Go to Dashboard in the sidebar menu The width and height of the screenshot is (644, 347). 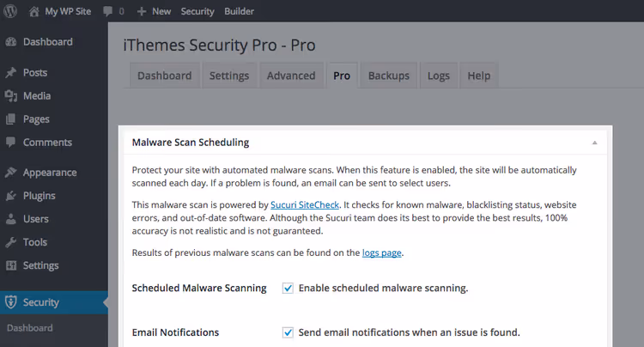click(x=47, y=42)
